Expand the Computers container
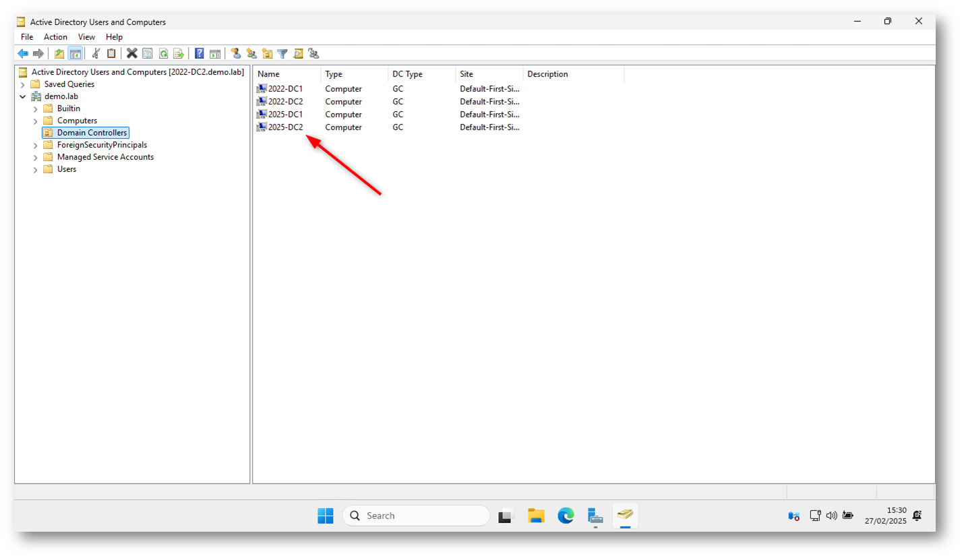 click(35, 121)
